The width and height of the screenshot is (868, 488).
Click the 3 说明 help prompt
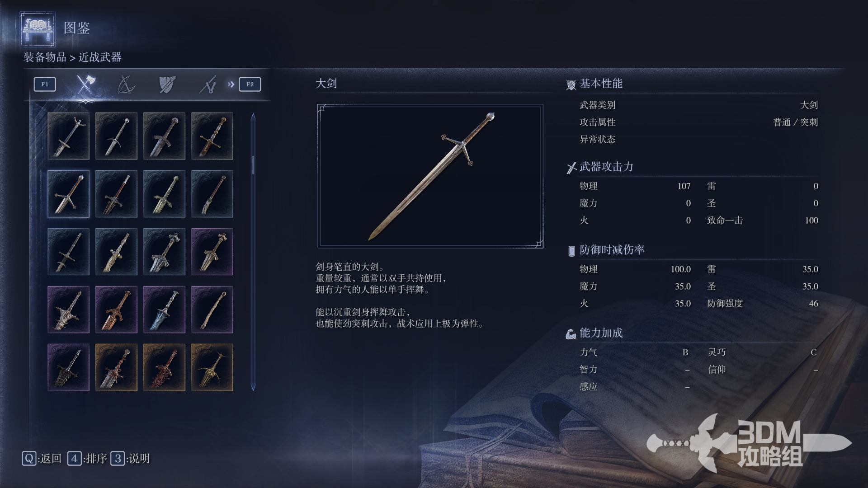click(130, 459)
